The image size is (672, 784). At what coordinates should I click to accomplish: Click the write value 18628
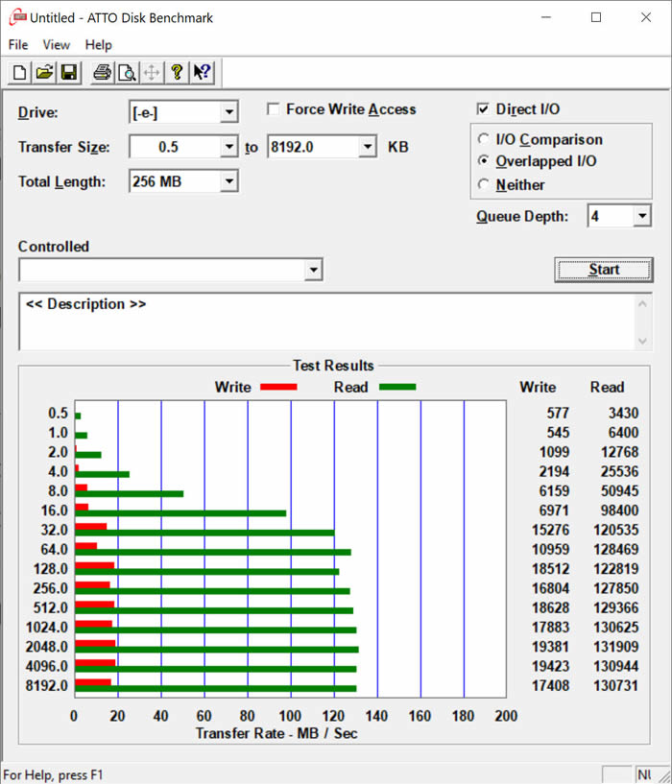point(550,607)
